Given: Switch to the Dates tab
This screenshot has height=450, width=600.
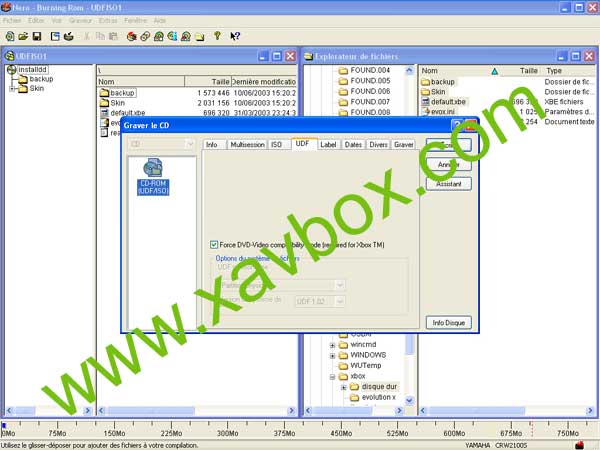Looking at the screenshot, I should click(x=353, y=145).
